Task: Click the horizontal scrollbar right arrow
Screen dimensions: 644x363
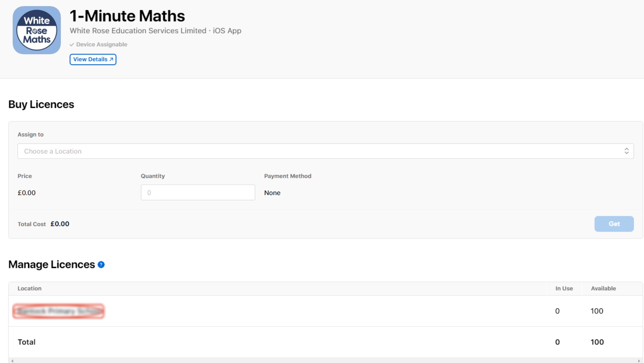Action: point(639,361)
